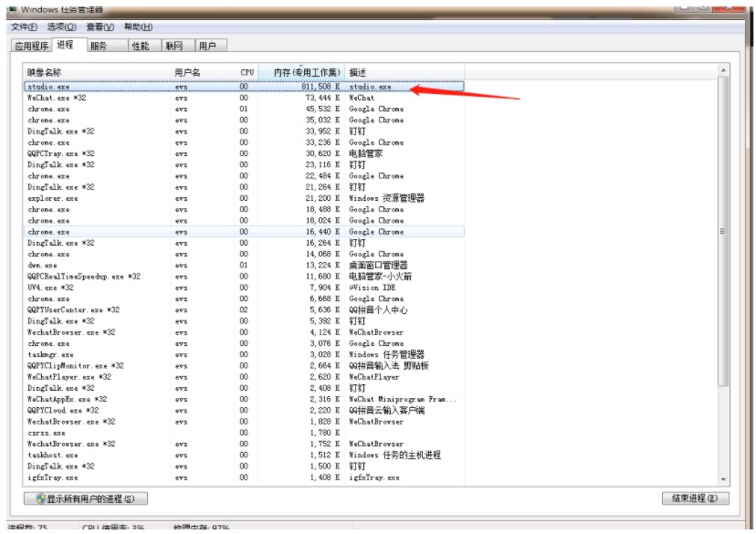This screenshot has width=756, height=534.
Task: Sort by 内存(专用工作集) column header
Action: (x=302, y=72)
